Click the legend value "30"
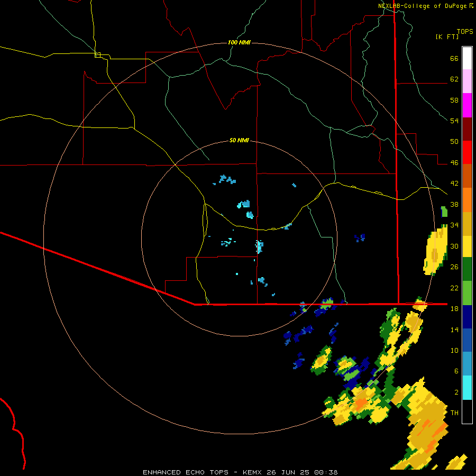Image resolution: width=476 pixels, height=476 pixels. click(454, 246)
